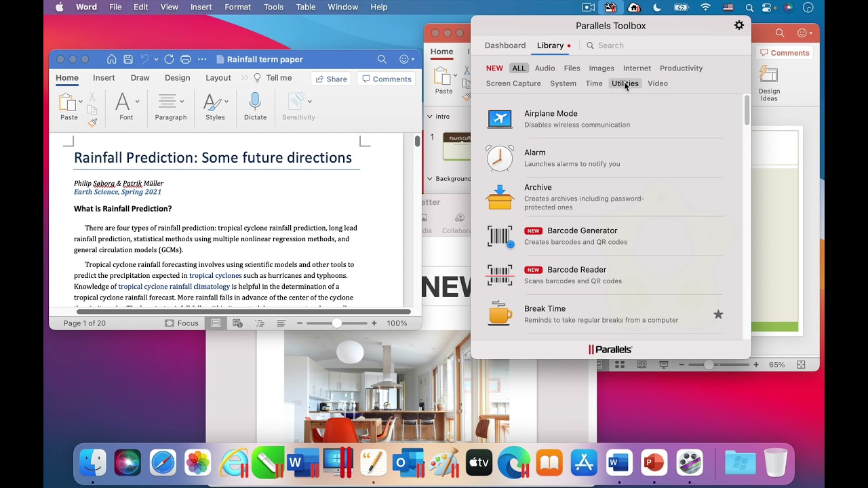The image size is (868, 488).
Task: Switch to Word Layout tab
Action: (218, 78)
